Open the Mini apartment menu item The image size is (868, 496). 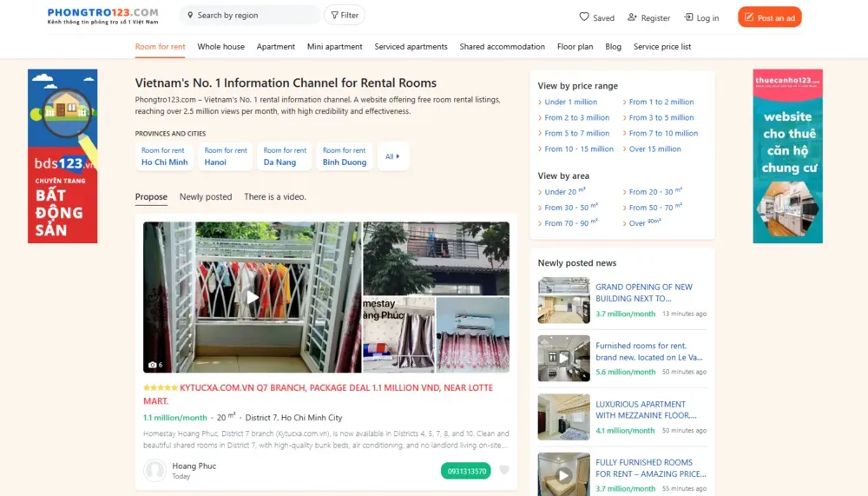pos(335,47)
